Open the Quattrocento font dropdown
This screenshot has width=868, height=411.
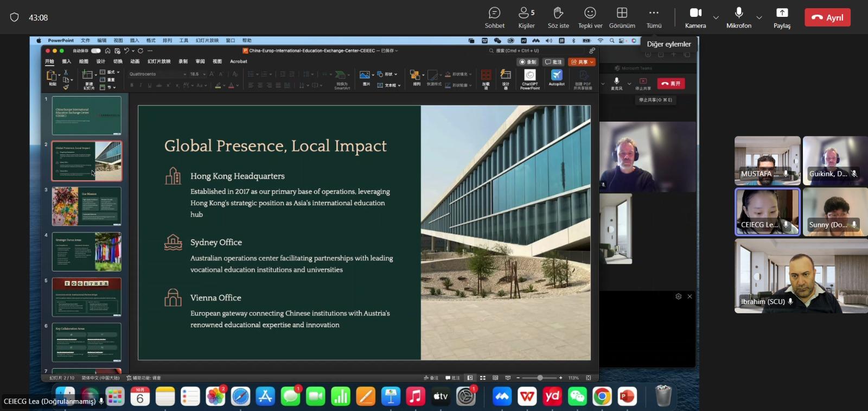pyautogui.click(x=157, y=74)
